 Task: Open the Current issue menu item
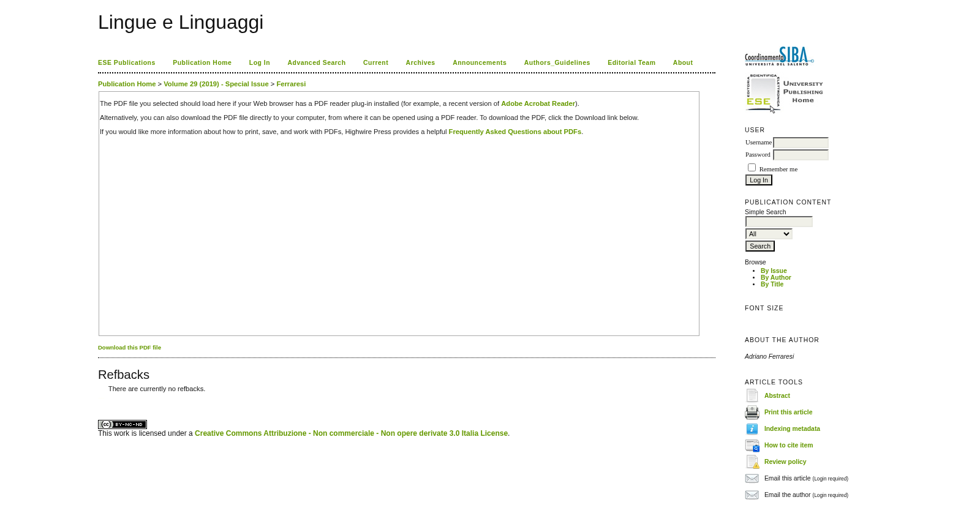click(x=375, y=62)
